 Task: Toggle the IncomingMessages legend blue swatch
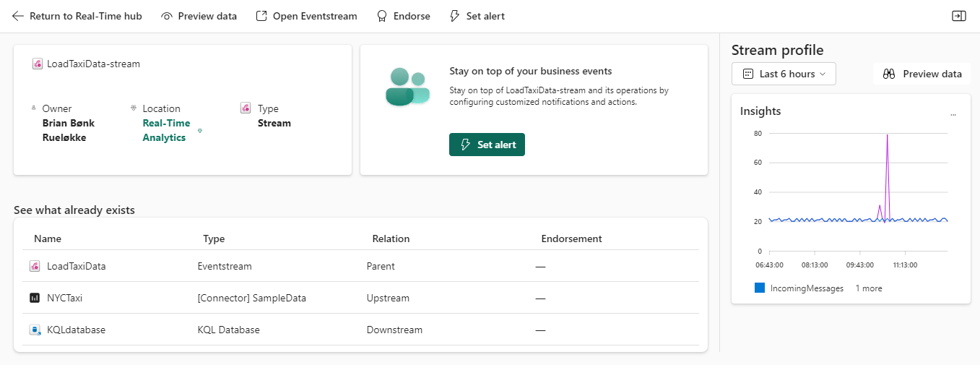click(x=760, y=288)
